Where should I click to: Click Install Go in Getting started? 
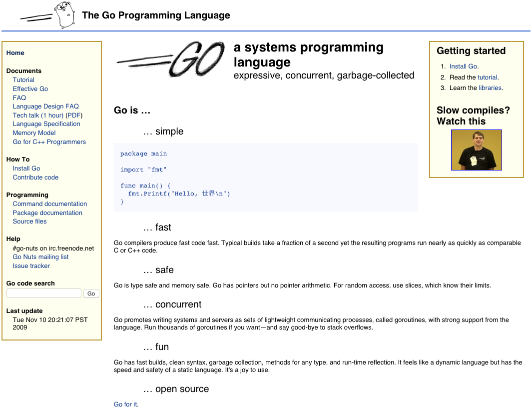463,66
